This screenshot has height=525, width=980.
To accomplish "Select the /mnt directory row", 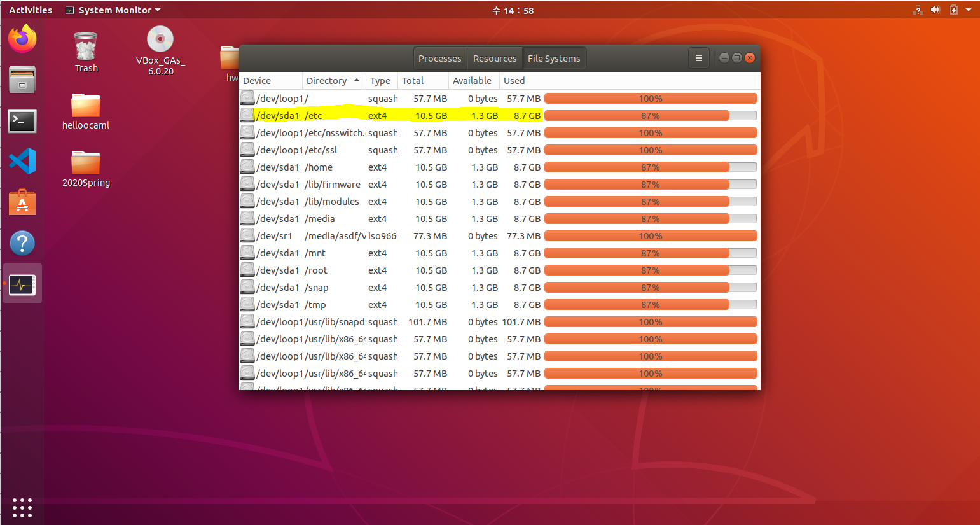I will (x=499, y=253).
